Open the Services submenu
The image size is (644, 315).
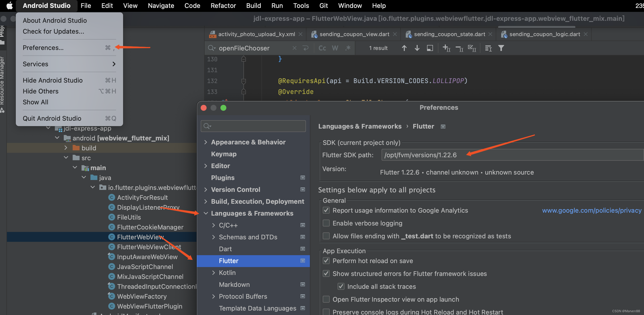69,64
